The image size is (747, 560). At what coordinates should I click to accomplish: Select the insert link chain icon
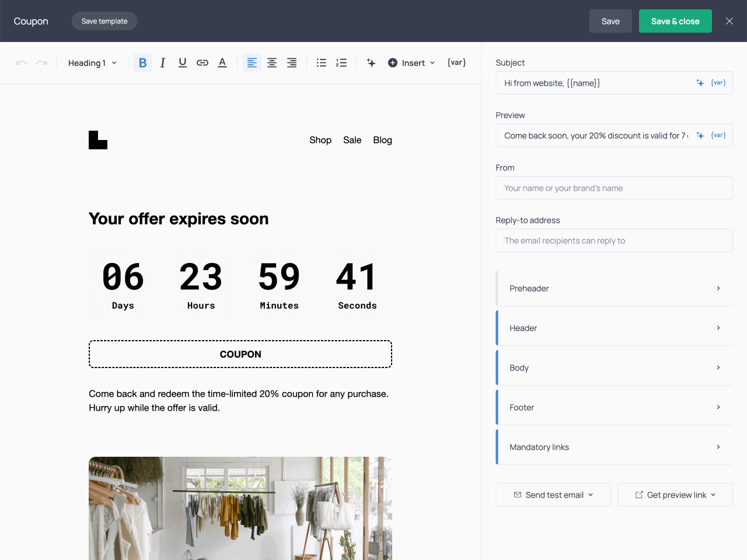click(202, 62)
